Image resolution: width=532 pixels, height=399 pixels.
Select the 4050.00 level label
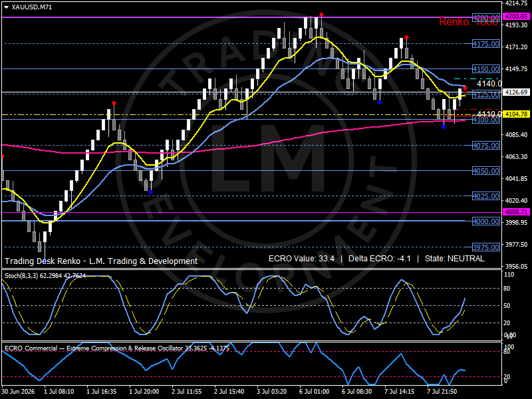click(x=486, y=171)
